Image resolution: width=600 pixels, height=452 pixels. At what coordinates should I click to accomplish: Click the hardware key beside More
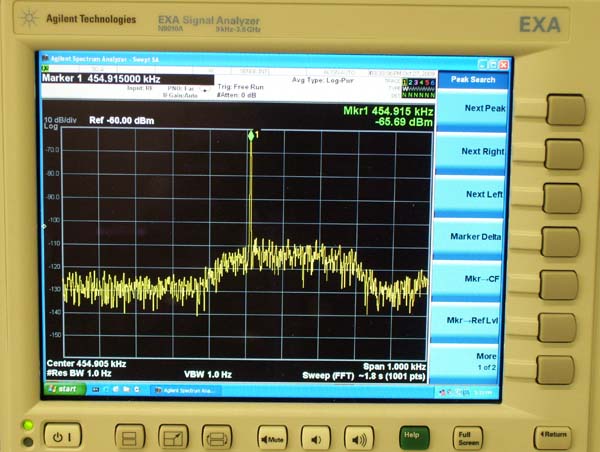tap(555, 370)
